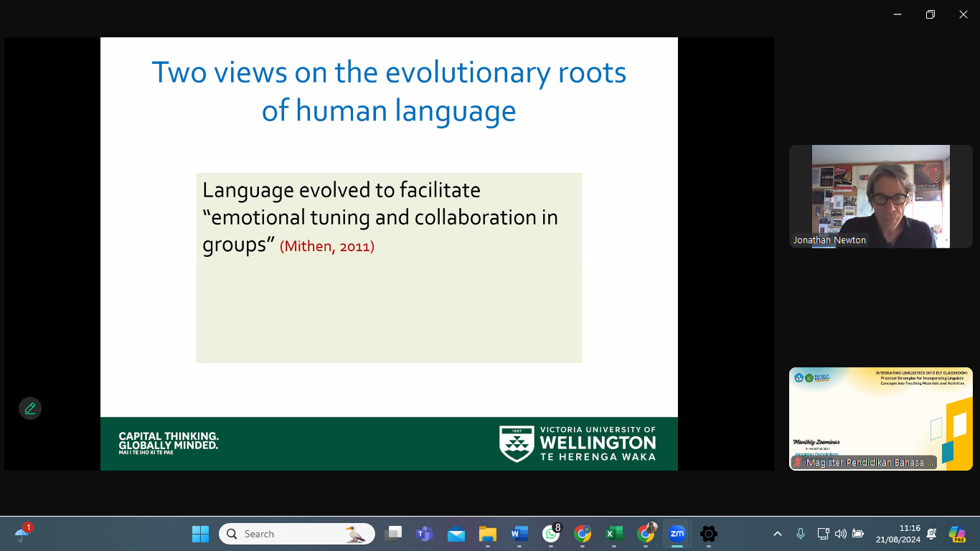The image size is (980, 551).
Task: Open WhatsApp from the taskbar
Action: [551, 534]
